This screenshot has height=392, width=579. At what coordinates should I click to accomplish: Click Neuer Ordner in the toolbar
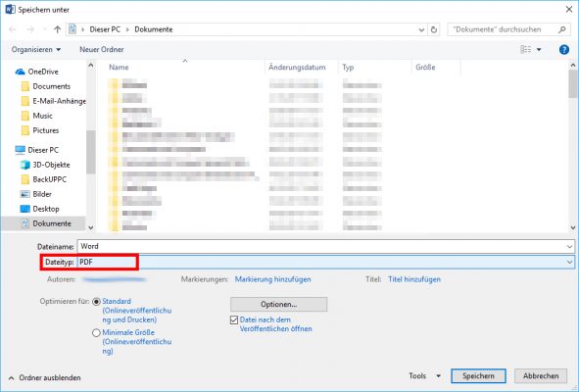102,50
